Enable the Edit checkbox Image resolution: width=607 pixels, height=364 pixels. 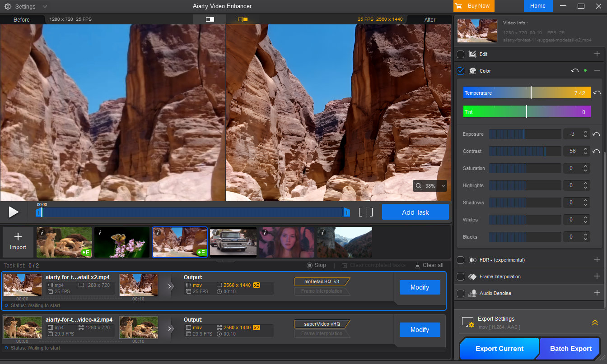pyautogui.click(x=460, y=54)
